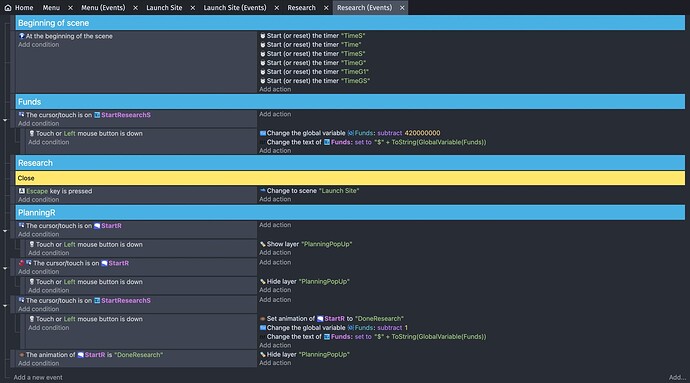Click the scene-change icon beside "Launch Site" action
Screen dimensions: 690x383
pyautogui.click(x=263, y=191)
